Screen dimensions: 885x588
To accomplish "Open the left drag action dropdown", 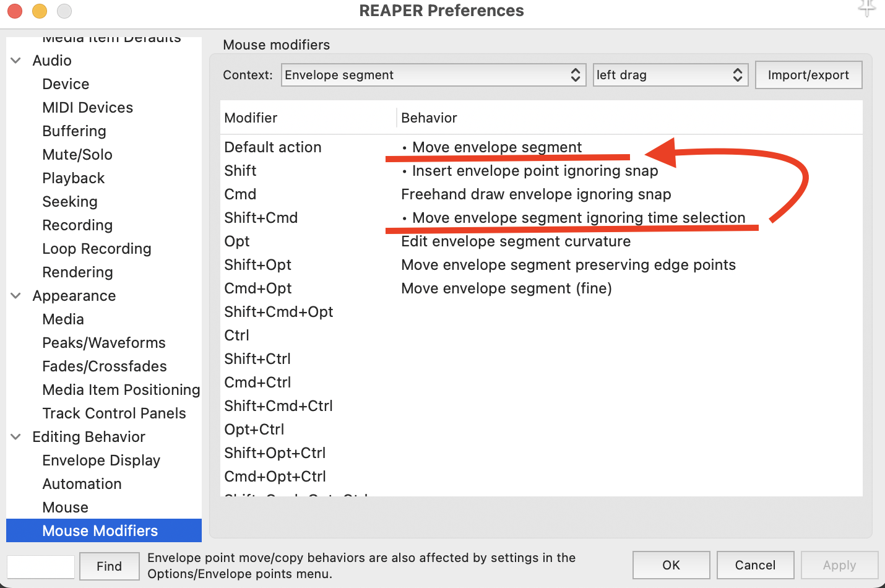I will click(x=670, y=75).
